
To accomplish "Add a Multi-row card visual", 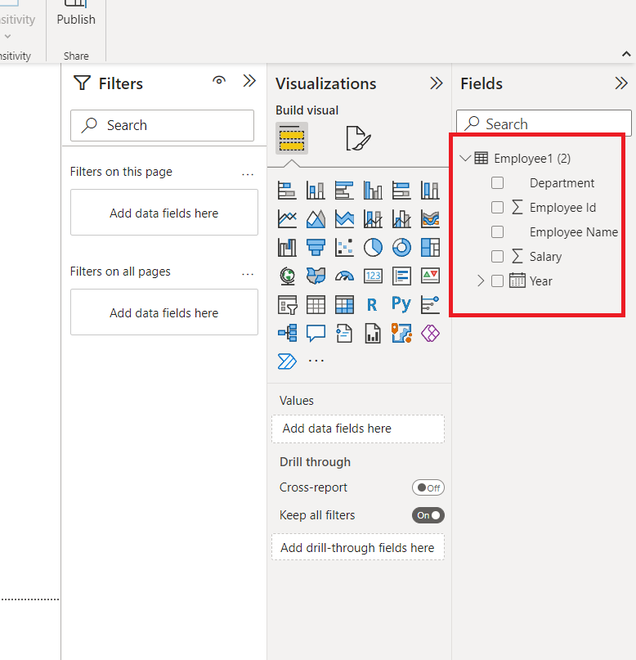I will [x=402, y=276].
